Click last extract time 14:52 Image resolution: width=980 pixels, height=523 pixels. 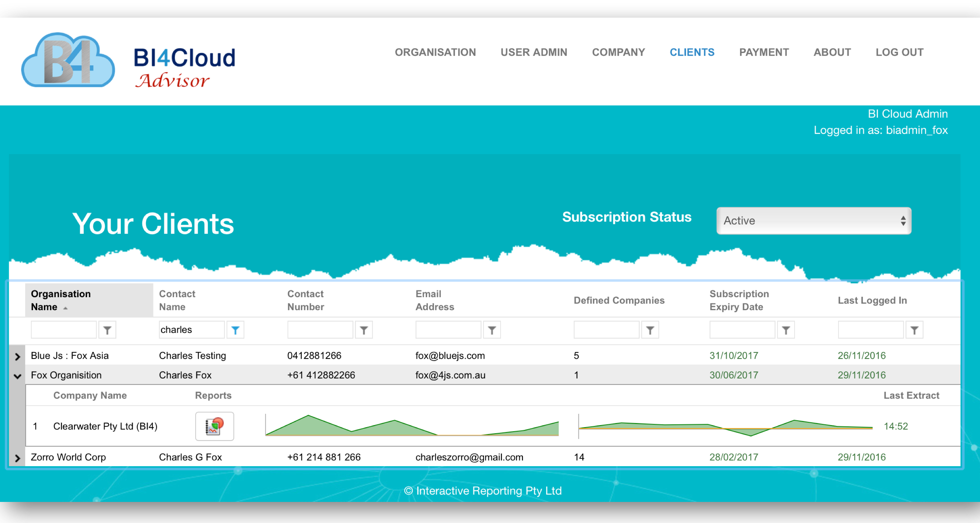tap(896, 426)
